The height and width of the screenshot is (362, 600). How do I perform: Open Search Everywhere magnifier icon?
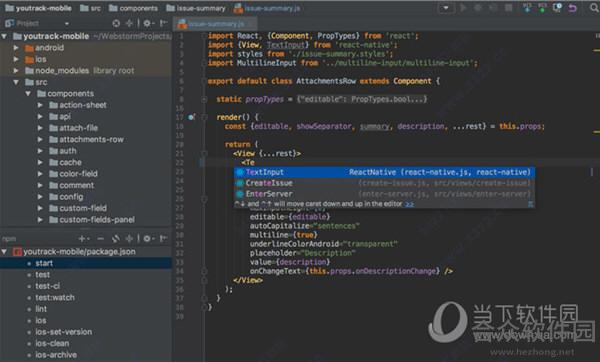pos(594,8)
